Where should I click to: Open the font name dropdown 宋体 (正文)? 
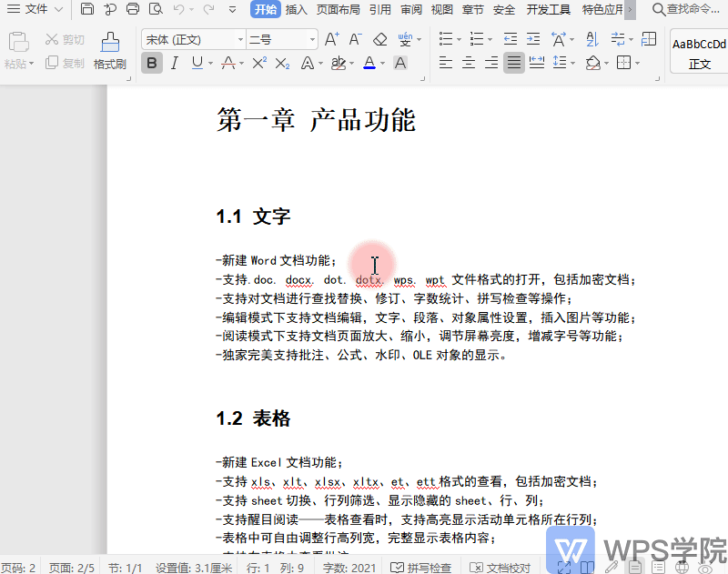click(240, 40)
